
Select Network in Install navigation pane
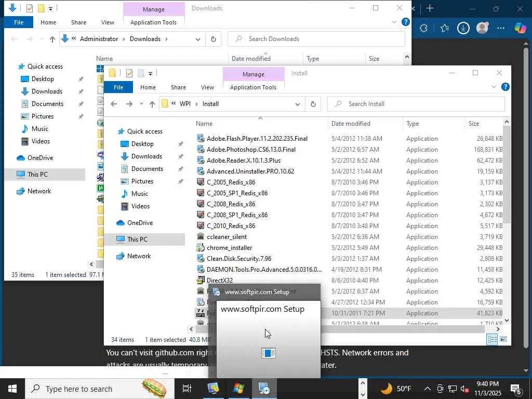click(139, 256)
